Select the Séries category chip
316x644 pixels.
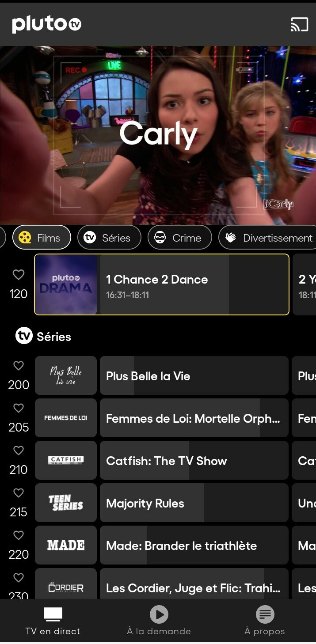[x=109, y=238]
